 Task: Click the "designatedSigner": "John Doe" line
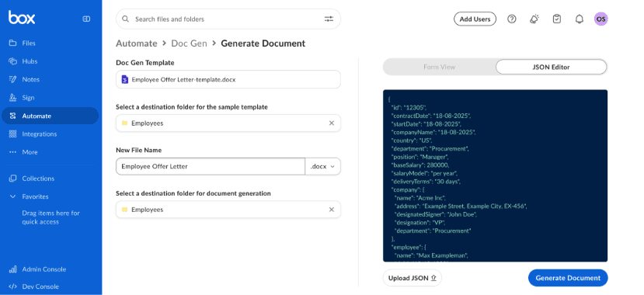(x=435, y=214)
